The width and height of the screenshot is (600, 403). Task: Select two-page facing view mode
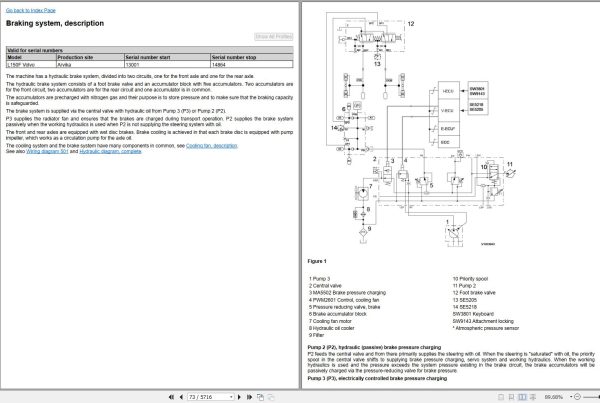(522, 397)
